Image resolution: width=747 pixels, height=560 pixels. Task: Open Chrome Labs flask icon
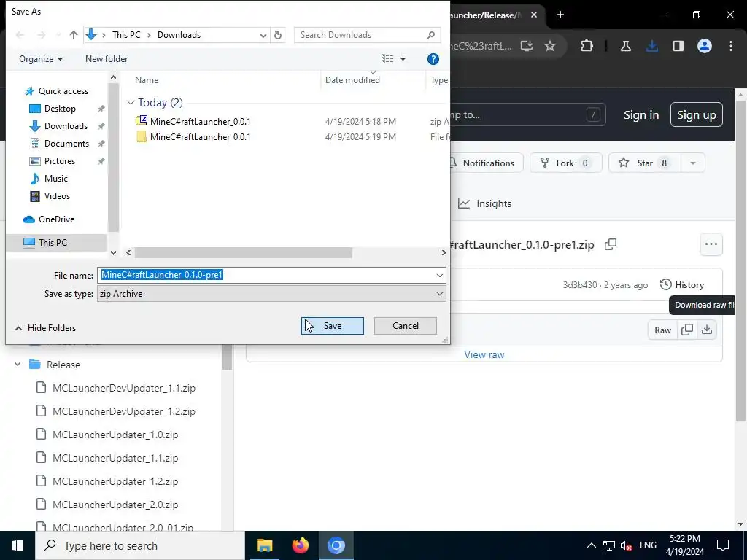(x=625, y=46)
